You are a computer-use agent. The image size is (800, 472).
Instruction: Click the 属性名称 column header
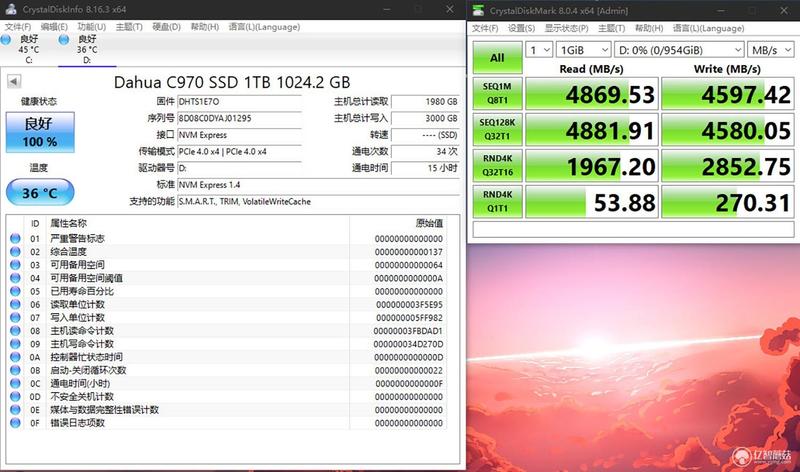point(68,223)
